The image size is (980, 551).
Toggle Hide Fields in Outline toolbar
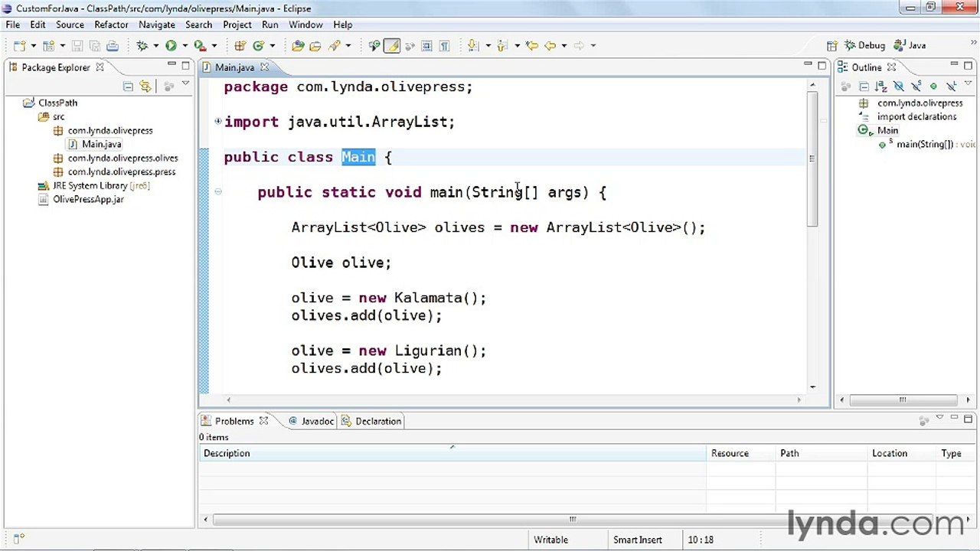(x=899, y=86)
